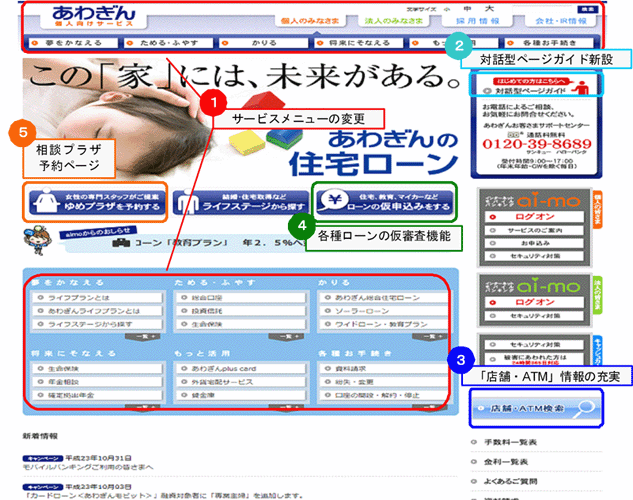Open 投資信託 link
Viewport: 633px width, 500px height.
point(241,311)
